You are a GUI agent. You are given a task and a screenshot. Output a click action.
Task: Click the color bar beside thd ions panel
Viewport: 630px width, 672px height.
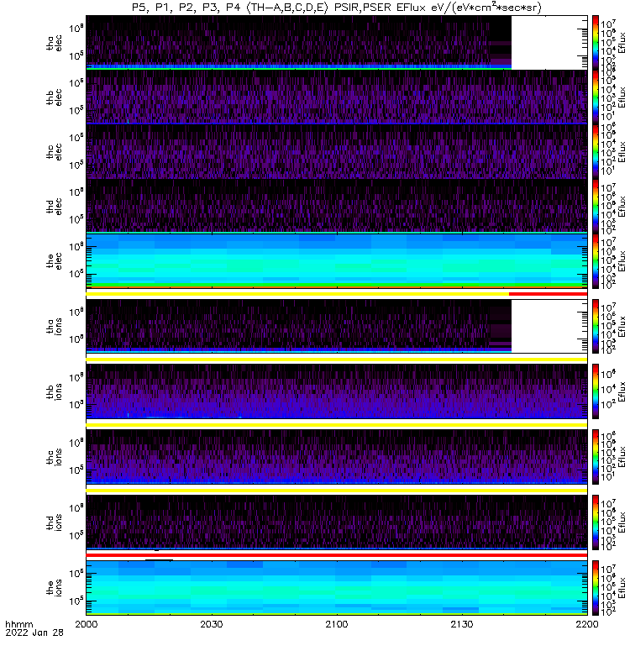[596, 522]
